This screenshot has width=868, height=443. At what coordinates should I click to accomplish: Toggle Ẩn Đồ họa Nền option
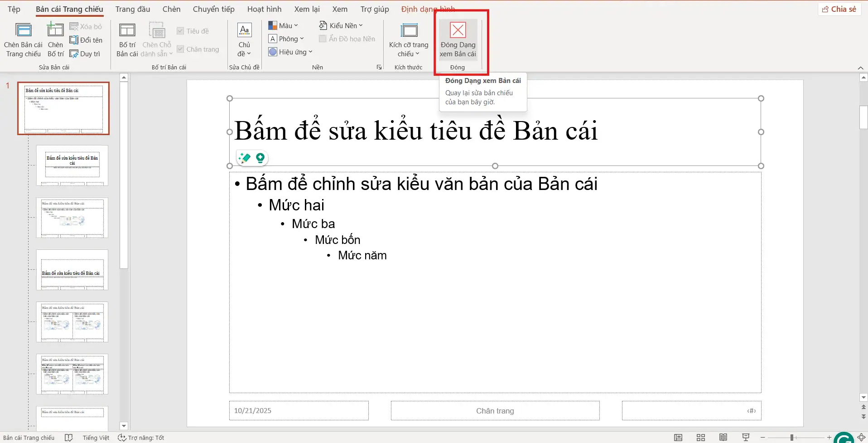(323, 39)
